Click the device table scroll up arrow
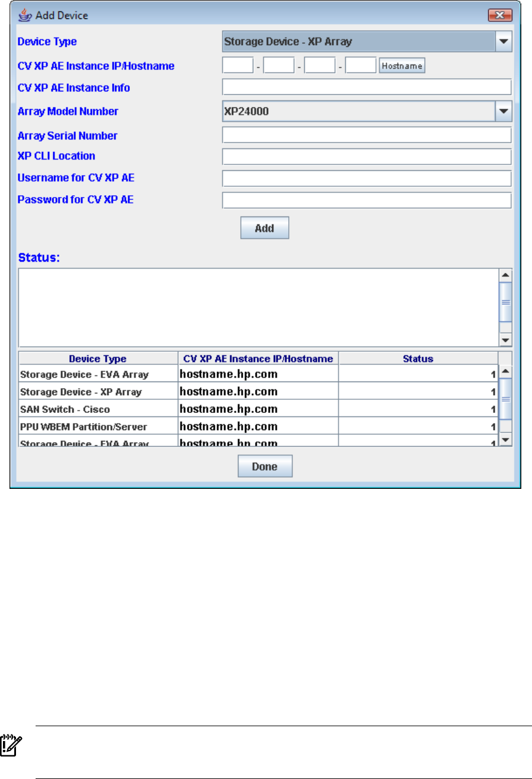This screenshot has width=532, height=779. [506, 371]
